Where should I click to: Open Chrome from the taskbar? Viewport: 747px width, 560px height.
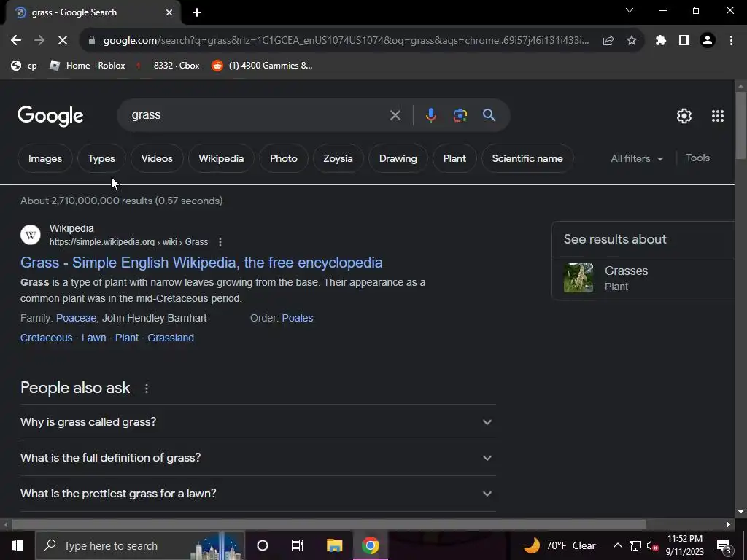(370, 545)
